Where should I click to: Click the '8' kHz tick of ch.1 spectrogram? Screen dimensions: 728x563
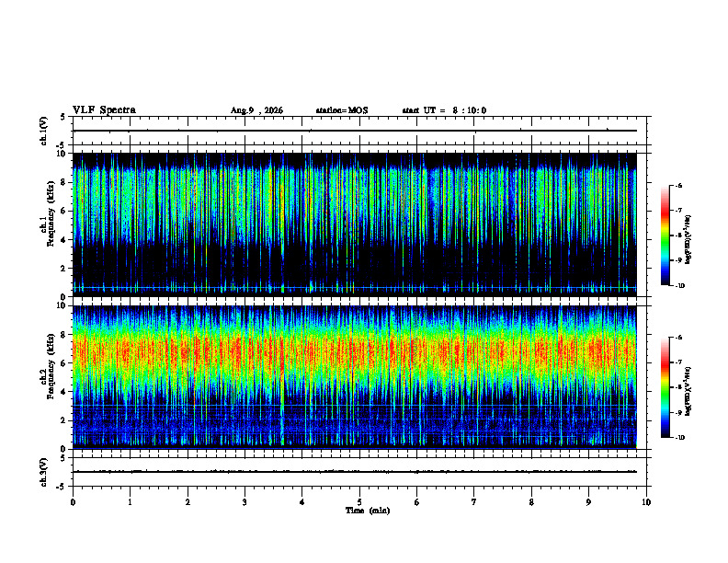pyautogui.click(x=64, y=182)
